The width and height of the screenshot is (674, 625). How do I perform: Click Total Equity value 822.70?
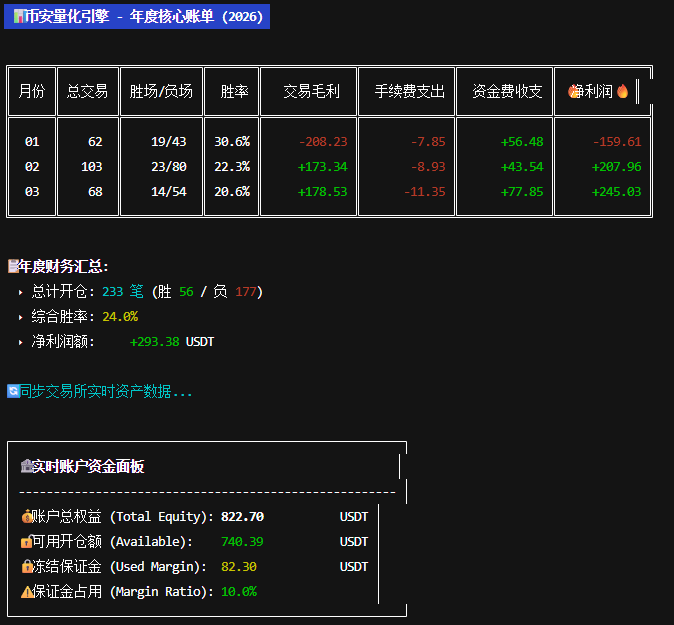point(242,516)
